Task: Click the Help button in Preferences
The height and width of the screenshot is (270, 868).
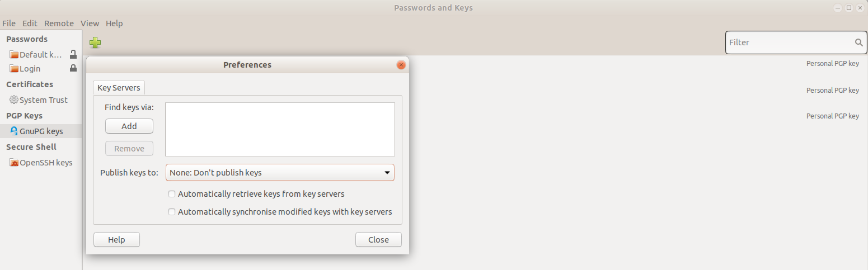Action: (116, 240)
